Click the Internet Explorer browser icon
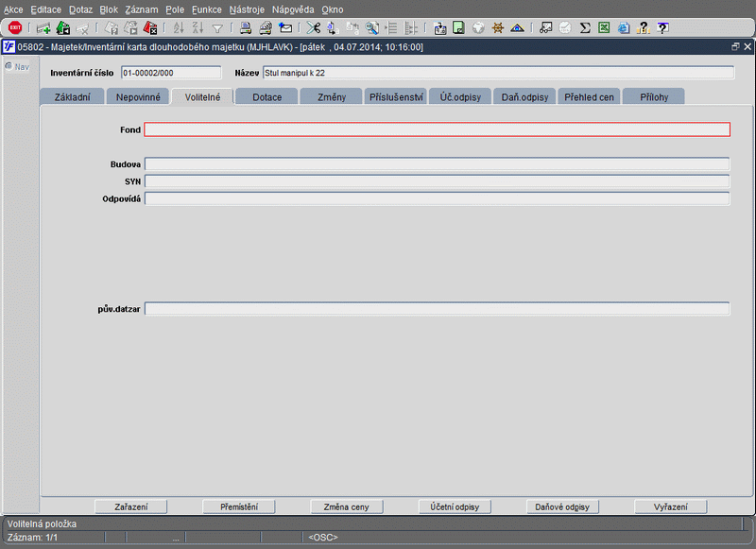 pos(624,28)
